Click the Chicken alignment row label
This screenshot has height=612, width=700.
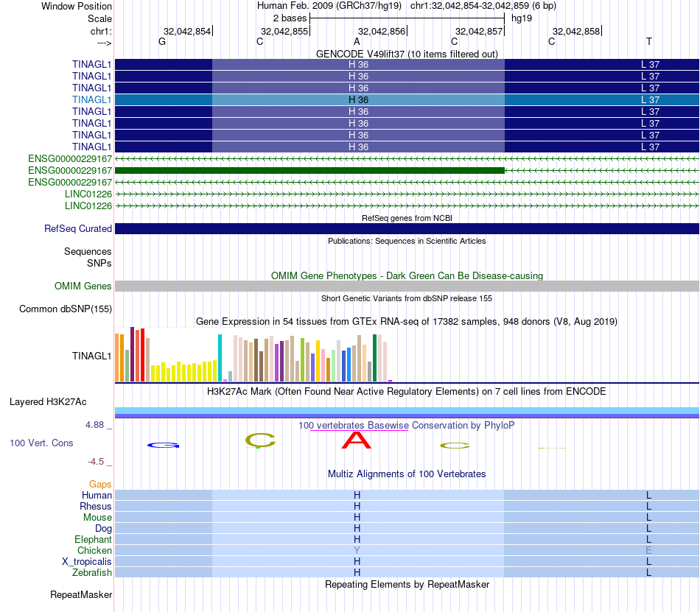[94, 551]
